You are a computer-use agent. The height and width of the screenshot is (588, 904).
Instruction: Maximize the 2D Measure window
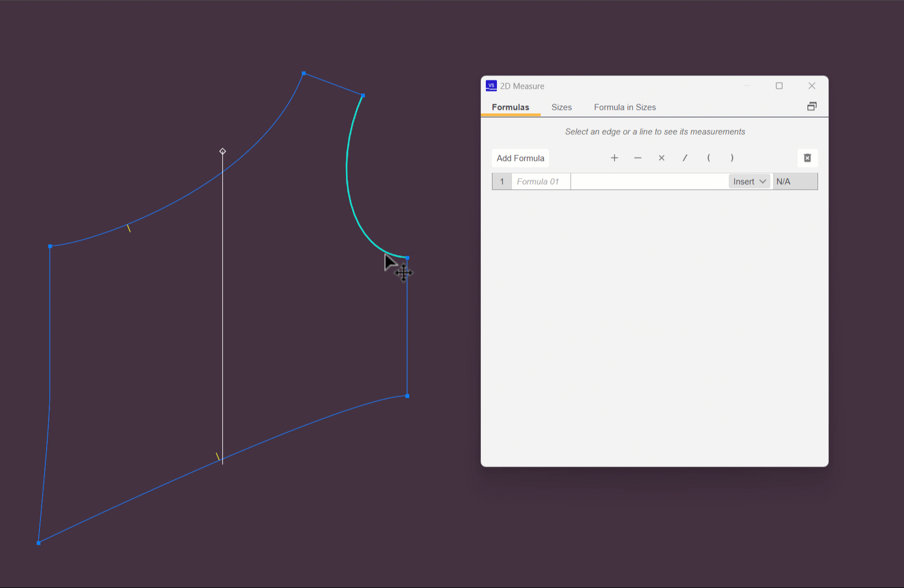pos(779,85)
